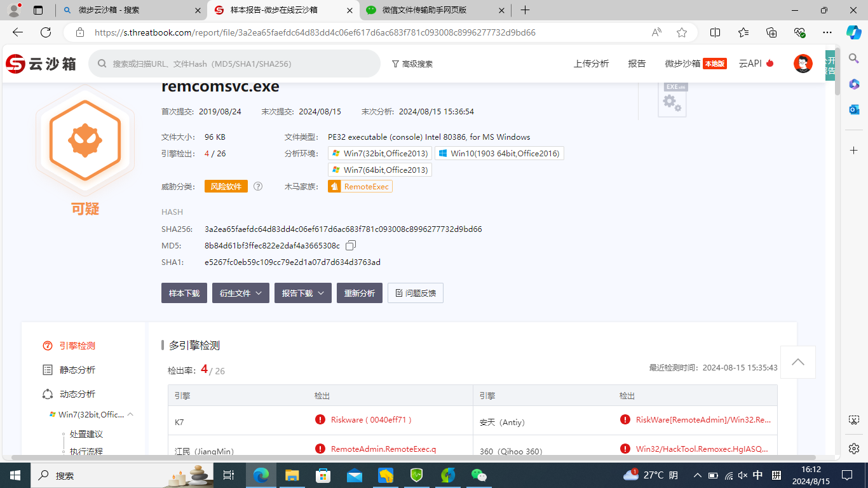Click the SHA256 hash value text
Viewport: 868px width, 488px height.
[343, 229]
